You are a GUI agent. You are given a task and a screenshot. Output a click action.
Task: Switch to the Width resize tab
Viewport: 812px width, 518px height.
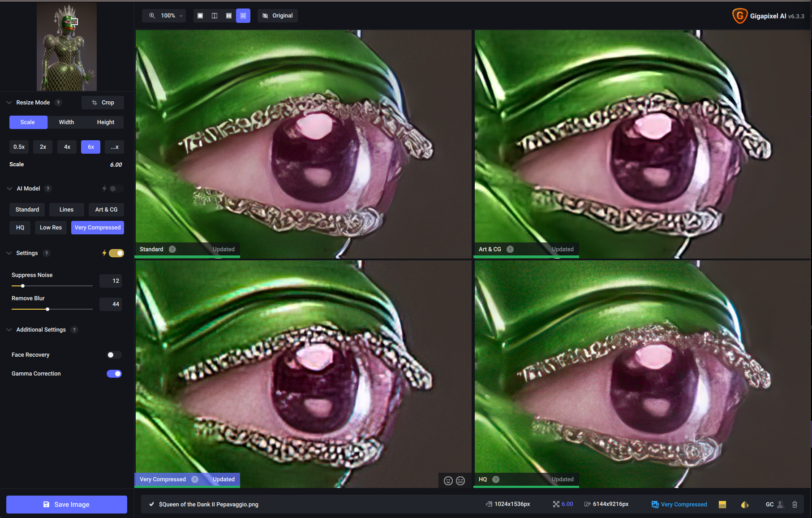(66, 122)
